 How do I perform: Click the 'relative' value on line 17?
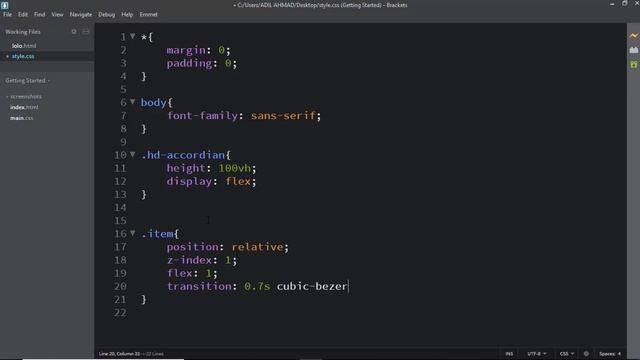click(x=257, y=247)
